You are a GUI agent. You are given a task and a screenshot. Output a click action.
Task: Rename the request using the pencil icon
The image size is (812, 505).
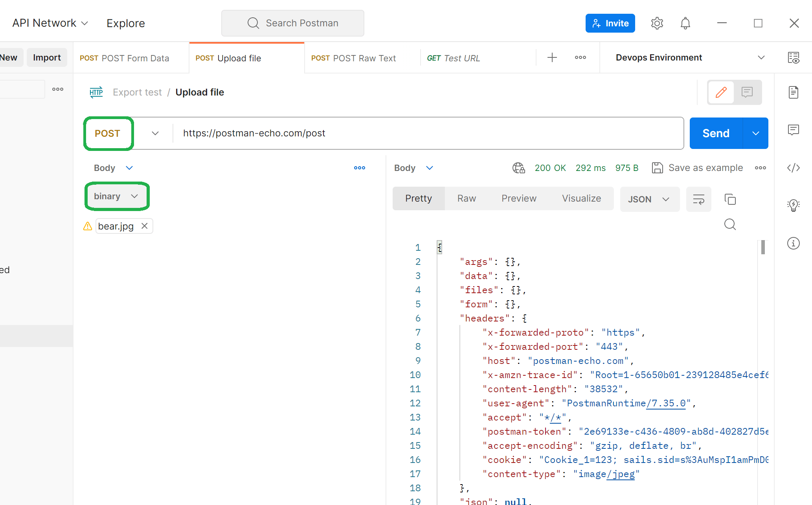pyautogui.click(x=720, y=92)
